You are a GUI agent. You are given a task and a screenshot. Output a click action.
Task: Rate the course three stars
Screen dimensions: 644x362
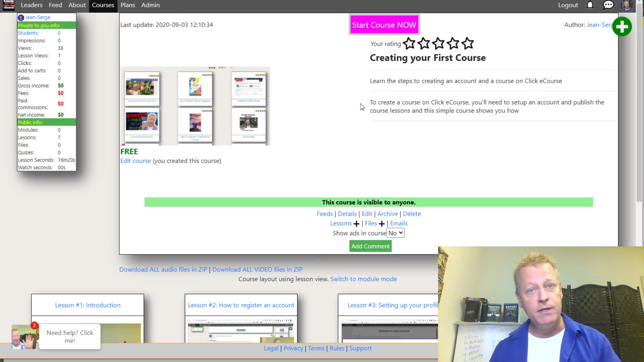(438, 43)
